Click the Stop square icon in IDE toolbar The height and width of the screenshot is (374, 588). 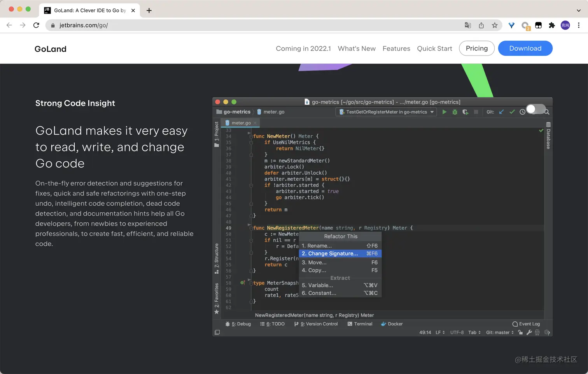476,112
